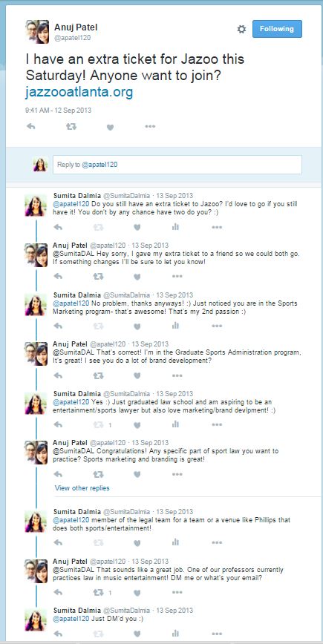Reply to Anuj's tweet asking for email

tap(58, 593)
